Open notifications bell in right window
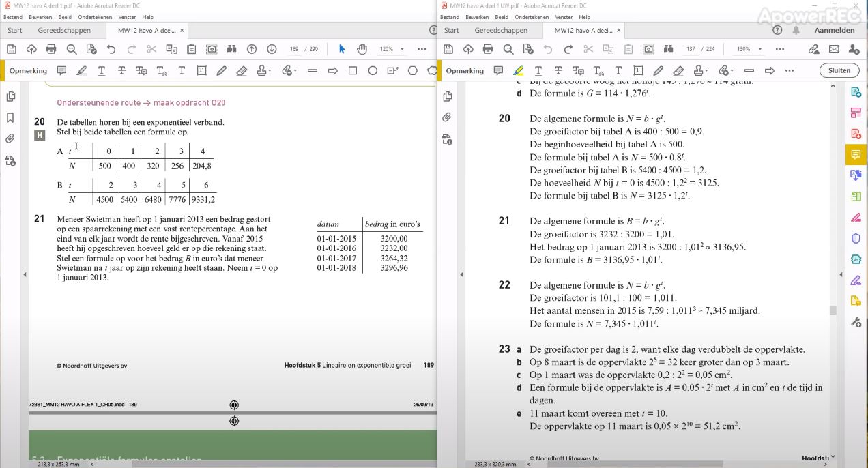 point(796,30)
